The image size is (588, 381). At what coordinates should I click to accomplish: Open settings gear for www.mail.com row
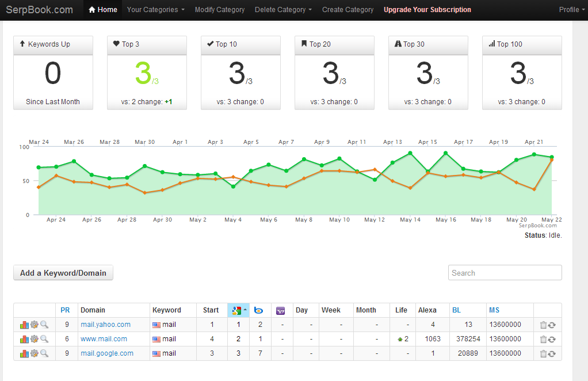point(34,338)
